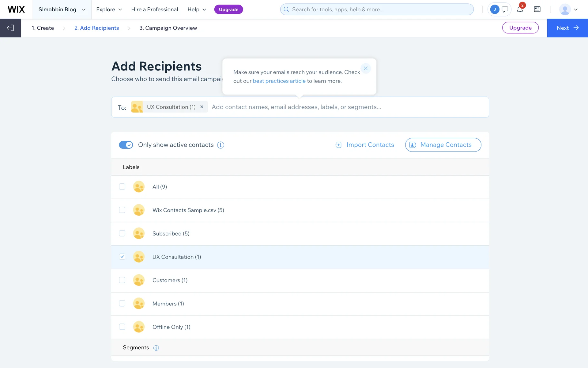The image size is (588, 368).
Task: Go to 1. Create step
Action: pos(43,28)
